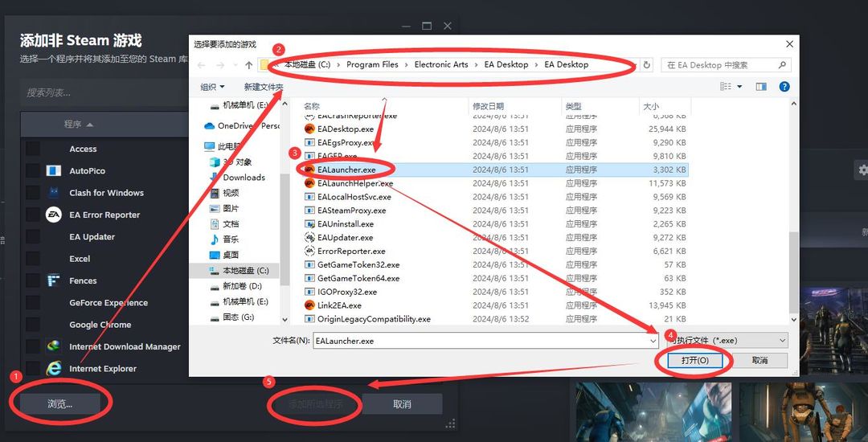Viewport: 868px width, 442px height.
Task: Go up one folder level
Action: tap(249, 65)
